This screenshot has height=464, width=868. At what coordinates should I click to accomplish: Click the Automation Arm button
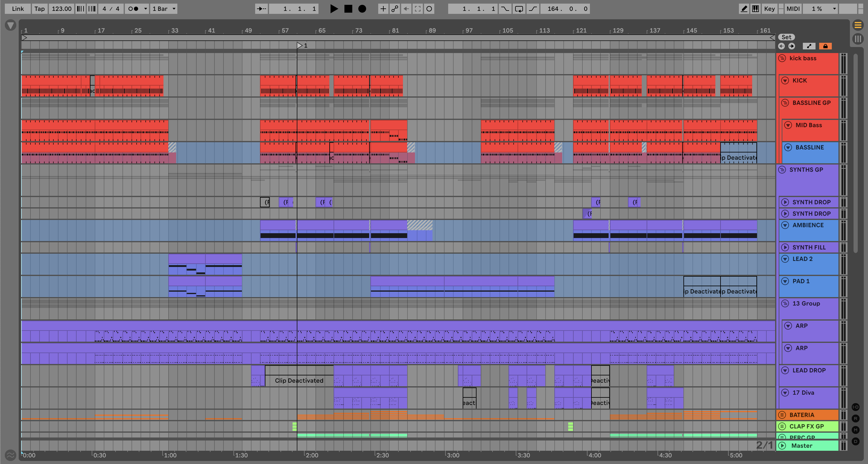coord(394,9)
